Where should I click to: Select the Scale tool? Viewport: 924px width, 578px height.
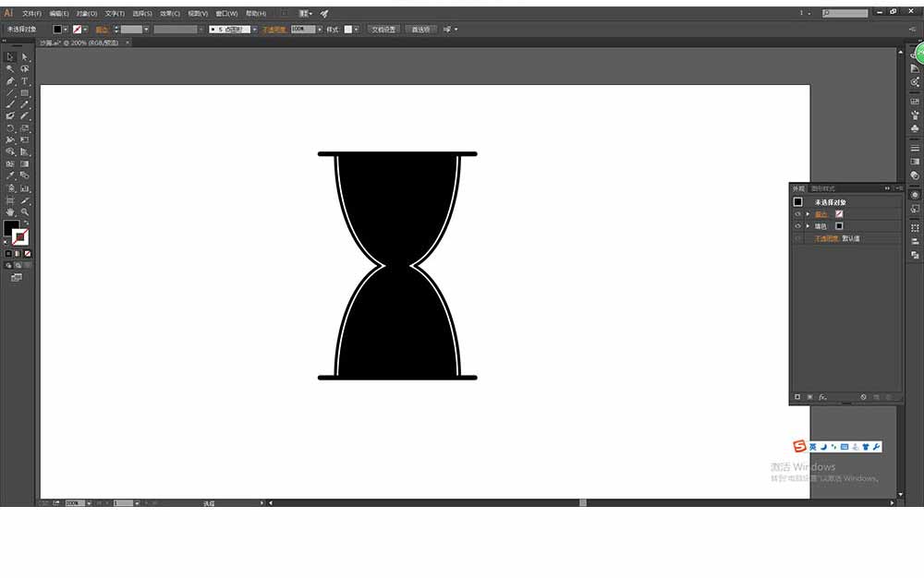[25, 128]
